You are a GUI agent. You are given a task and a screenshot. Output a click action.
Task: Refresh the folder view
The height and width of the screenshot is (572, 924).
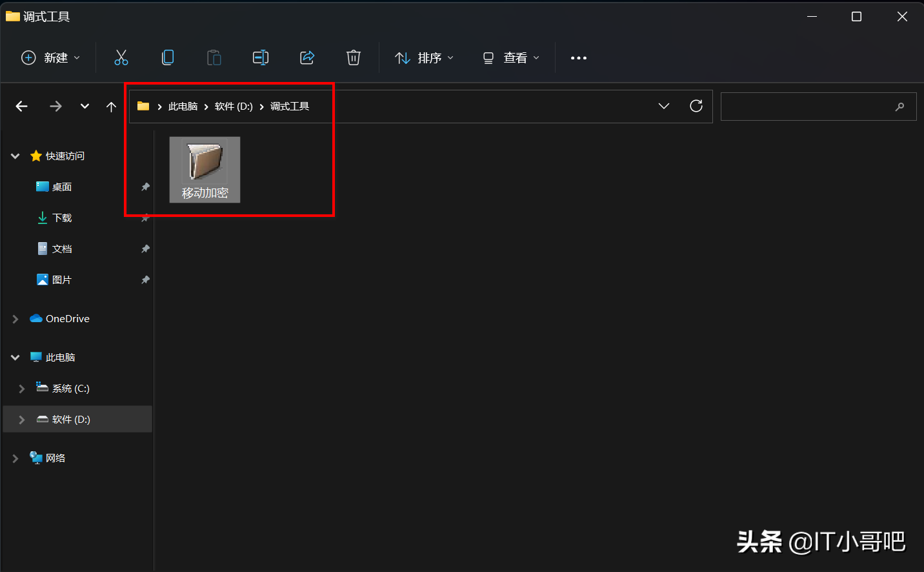(x=696, y=106)
